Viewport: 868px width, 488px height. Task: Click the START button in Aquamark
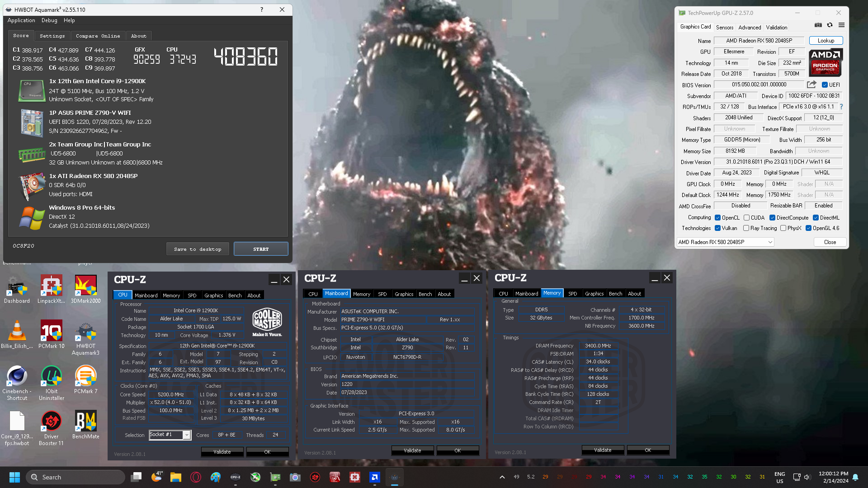coord(261,249)
